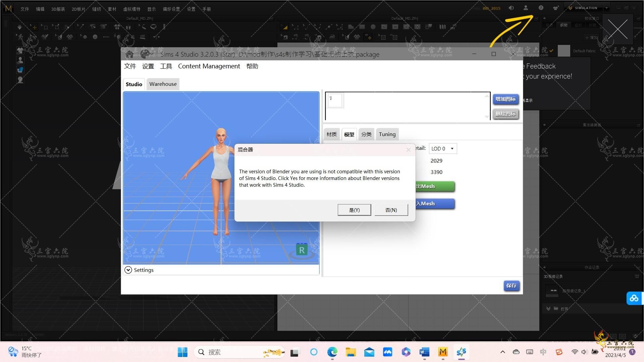Open the Marvelous Designer user account icon
Viewport: 644px width, 362px height.
coord(526,8)
